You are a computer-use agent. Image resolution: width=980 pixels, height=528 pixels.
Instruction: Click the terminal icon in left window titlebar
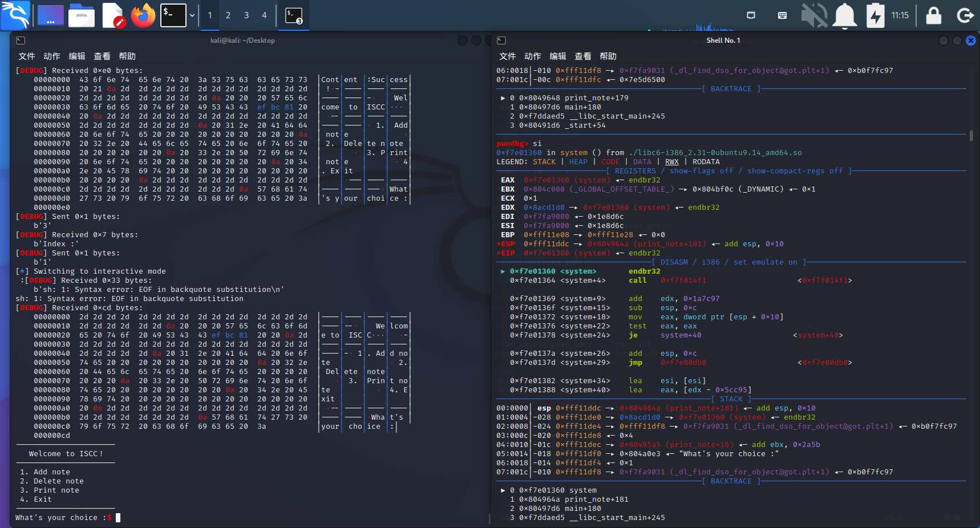(x=21, y=40)
